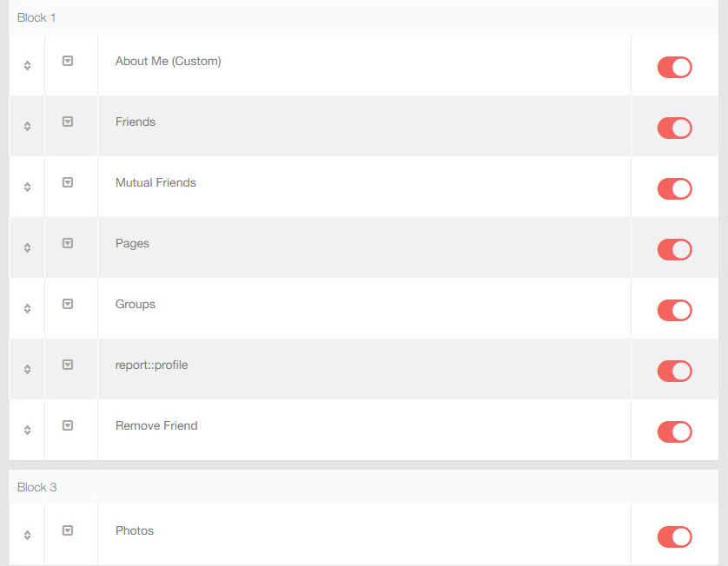Click the Block 3 section header

pyautogui.click(x=36, y=487)
